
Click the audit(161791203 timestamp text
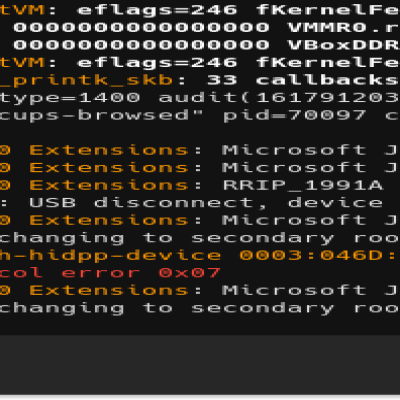point(279,98)
